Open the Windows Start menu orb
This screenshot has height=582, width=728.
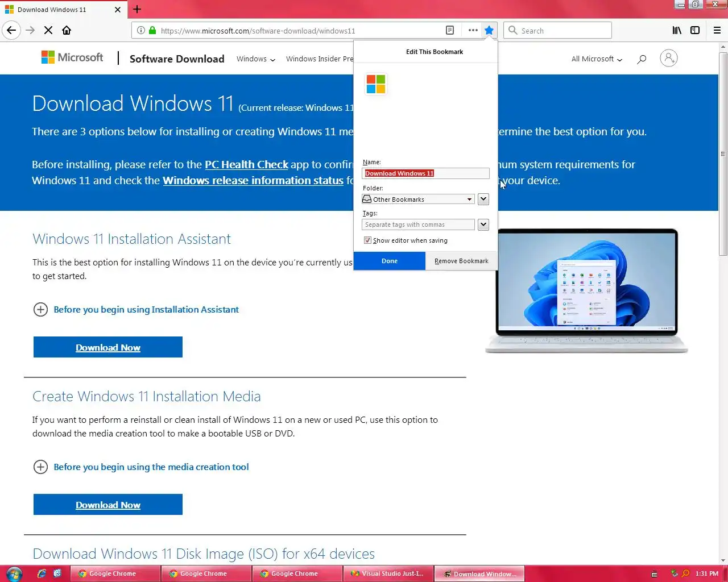click(x=14, y=573)
